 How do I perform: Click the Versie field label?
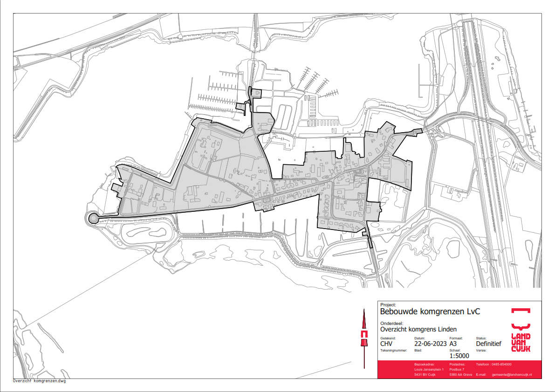[481, 350]
